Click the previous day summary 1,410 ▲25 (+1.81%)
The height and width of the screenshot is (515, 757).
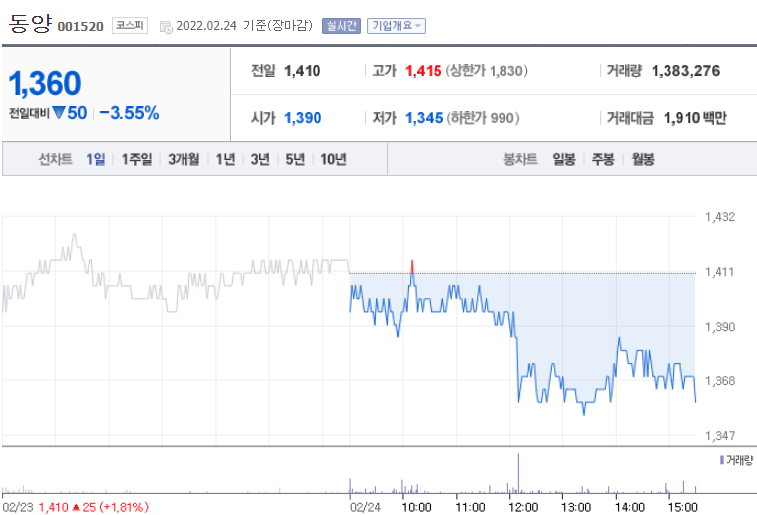[x=94, y=507]
